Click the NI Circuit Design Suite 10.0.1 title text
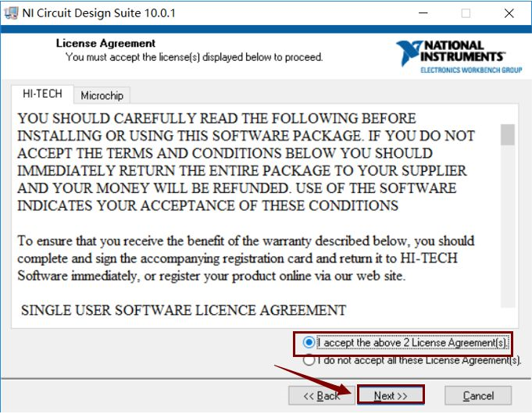Viewport: 532px width, 414px height. point(98,13)
